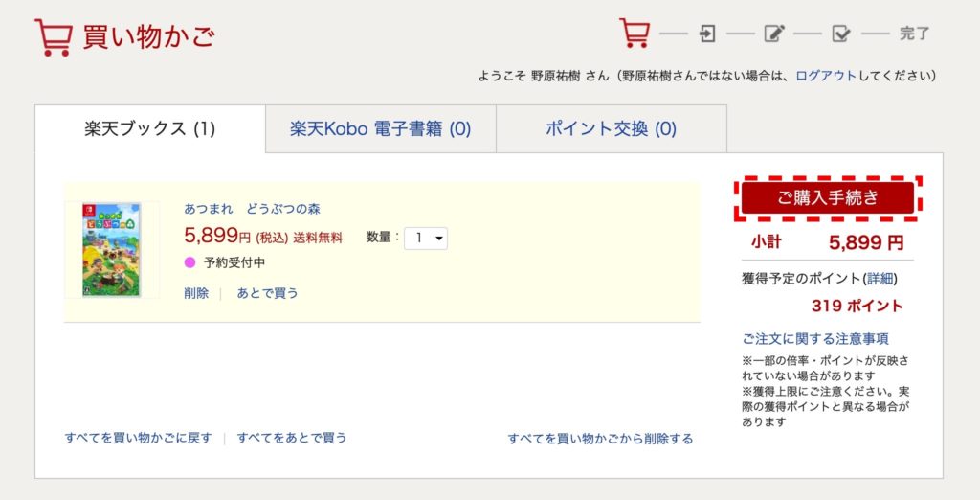Switch to 楽天Kobo 電子書籍 (0) tab

click(x=380, y=128)
